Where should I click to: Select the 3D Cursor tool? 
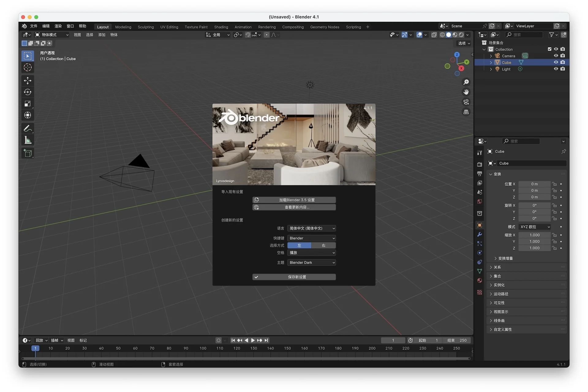pyautogui.click(x=28, y=68)
